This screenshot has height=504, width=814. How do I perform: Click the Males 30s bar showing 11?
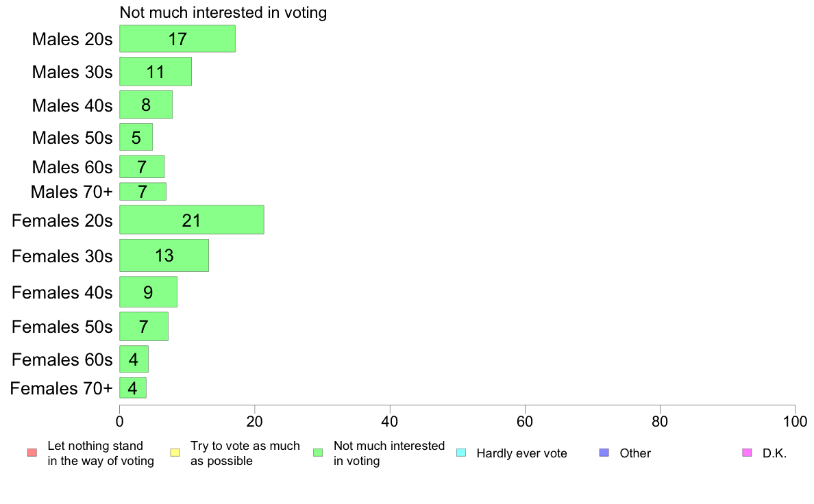coord(156,71)
